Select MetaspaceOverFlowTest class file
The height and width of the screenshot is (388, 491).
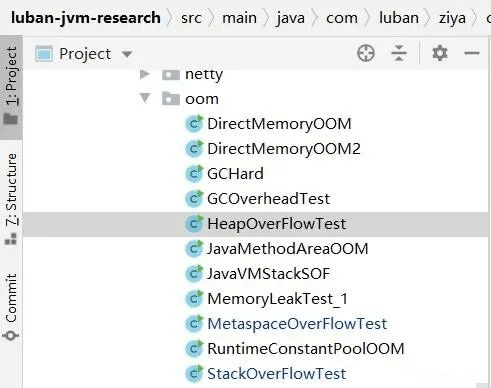(297, 324)
